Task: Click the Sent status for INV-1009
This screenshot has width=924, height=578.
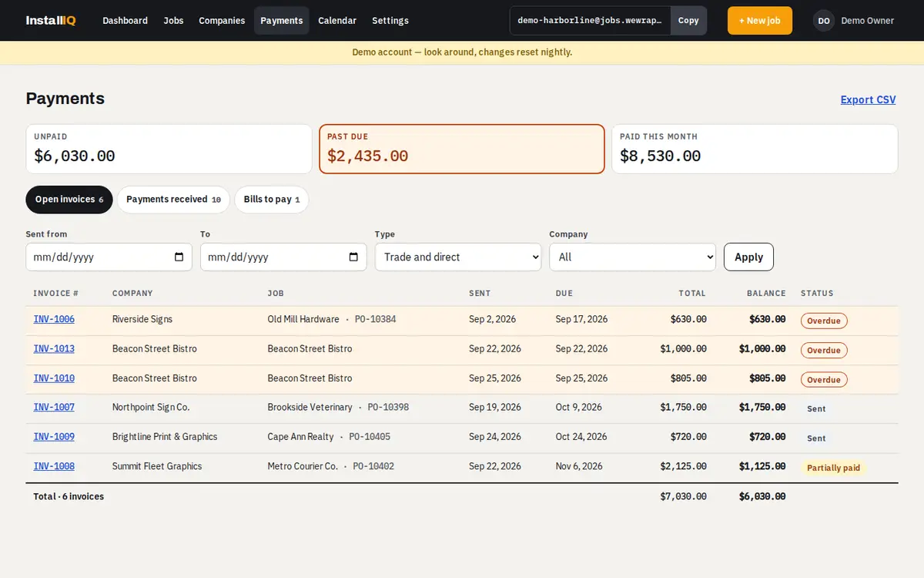Action: [816, 438]
